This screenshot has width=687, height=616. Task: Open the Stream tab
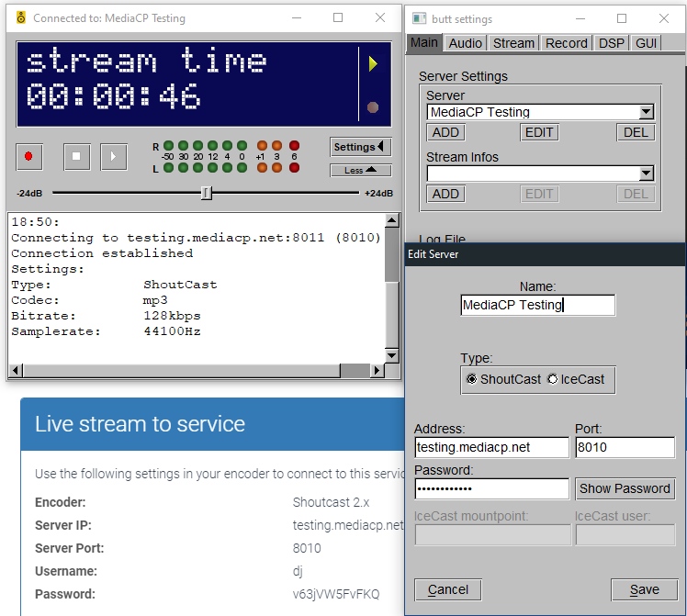point(513,43)
